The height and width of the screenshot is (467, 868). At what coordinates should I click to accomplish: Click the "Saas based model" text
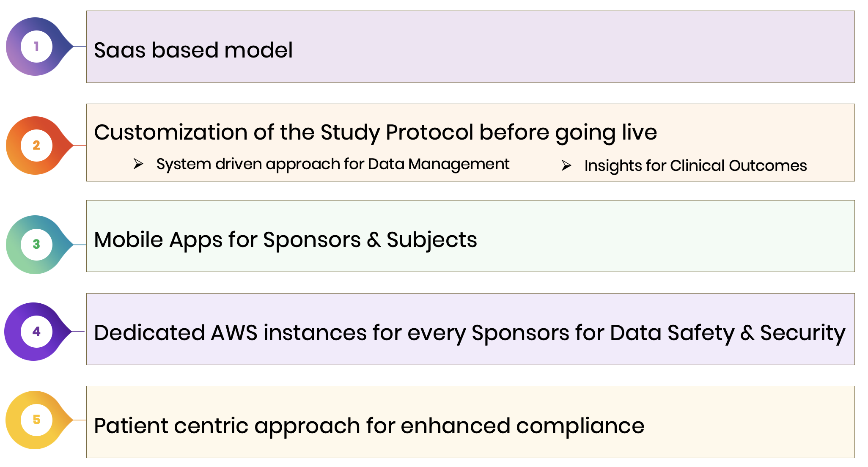coord(193,50)
